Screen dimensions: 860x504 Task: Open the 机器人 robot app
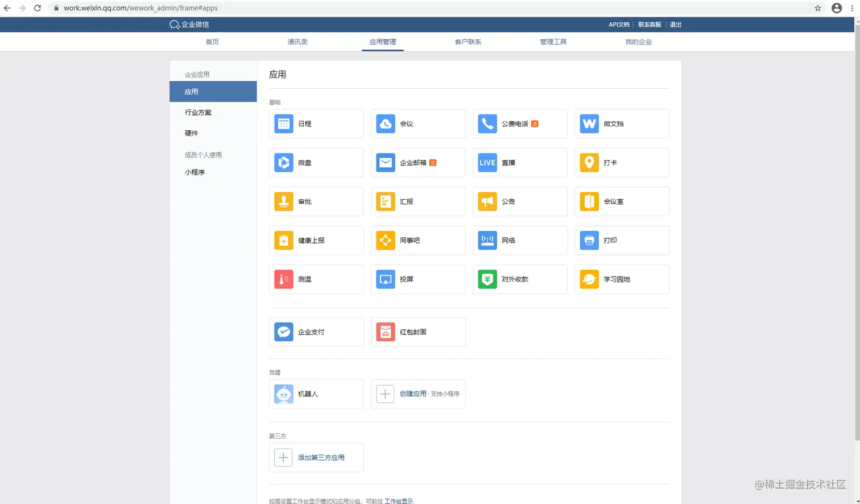coord(316,394)
